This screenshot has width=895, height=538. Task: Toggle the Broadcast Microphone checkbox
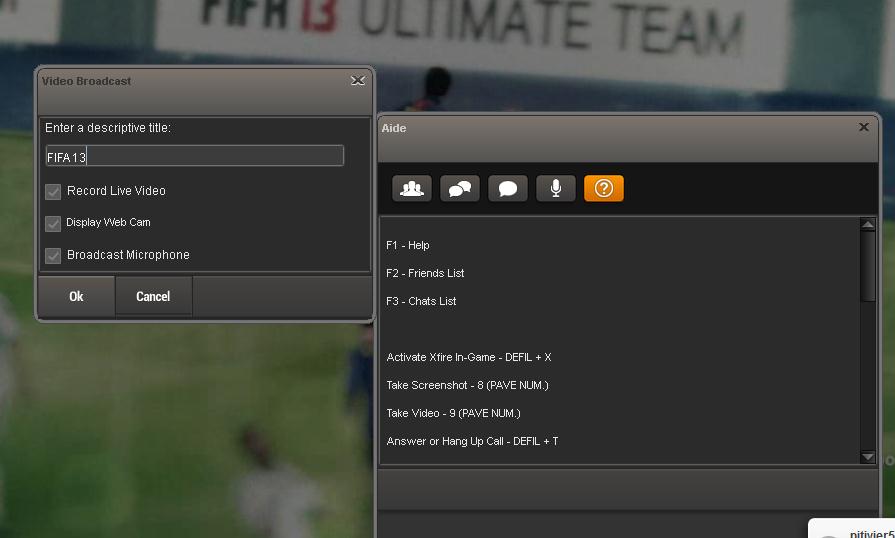click(53, 256)
